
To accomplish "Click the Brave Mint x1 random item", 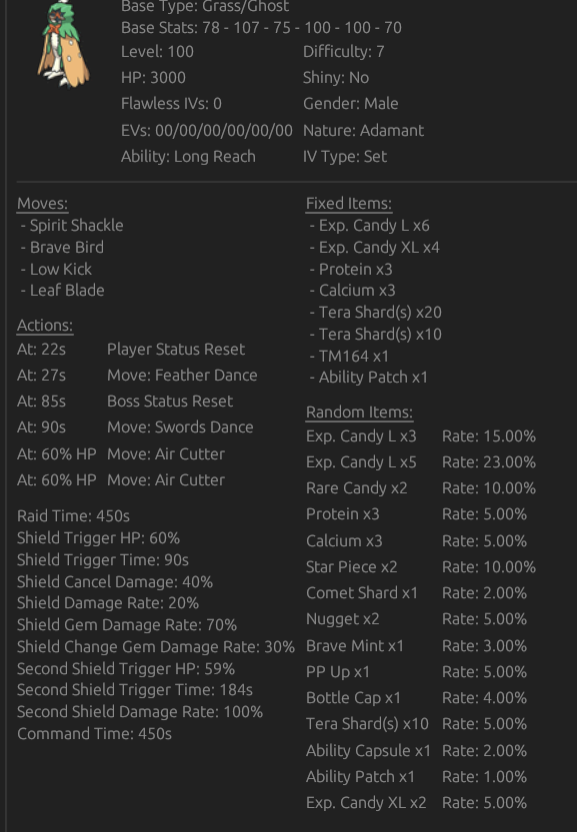I will 355,646.
